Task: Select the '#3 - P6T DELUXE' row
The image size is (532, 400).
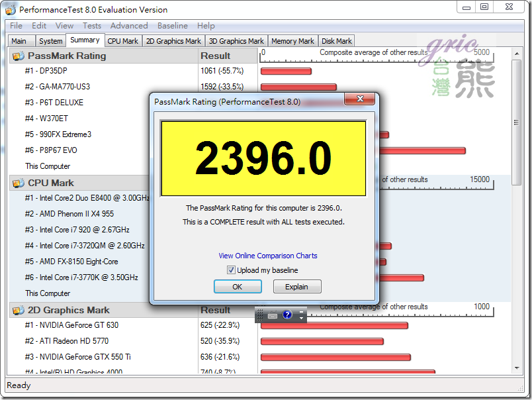Action: tap(54, 103)
